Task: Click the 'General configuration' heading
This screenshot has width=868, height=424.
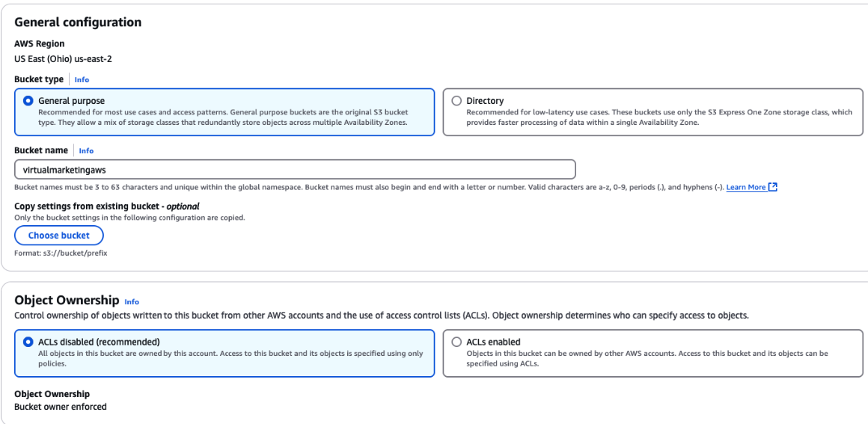Action: [x=78, y=22]
